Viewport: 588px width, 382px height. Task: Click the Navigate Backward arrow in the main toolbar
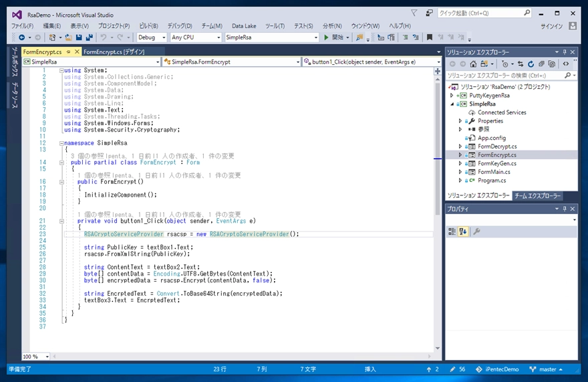click(22, 37)
